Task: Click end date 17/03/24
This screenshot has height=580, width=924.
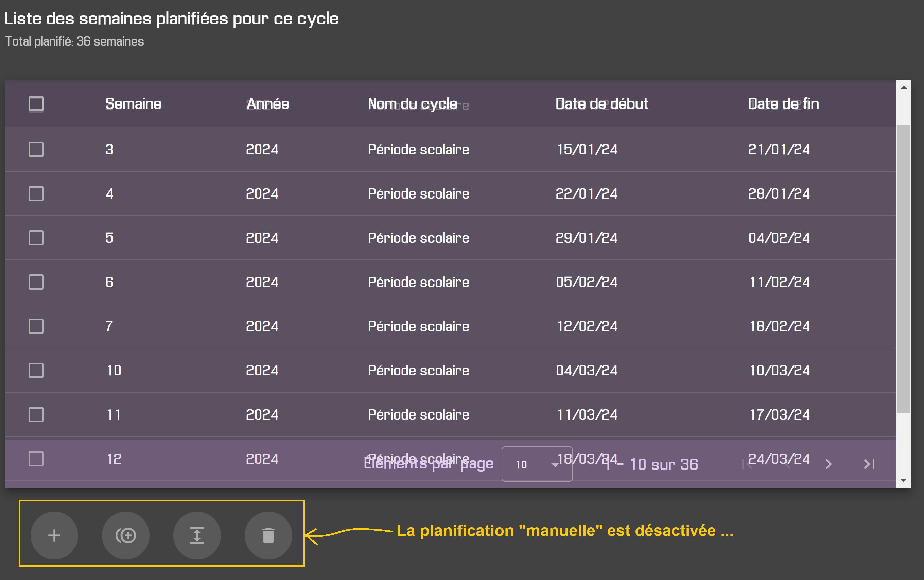Action: point(780,414)
